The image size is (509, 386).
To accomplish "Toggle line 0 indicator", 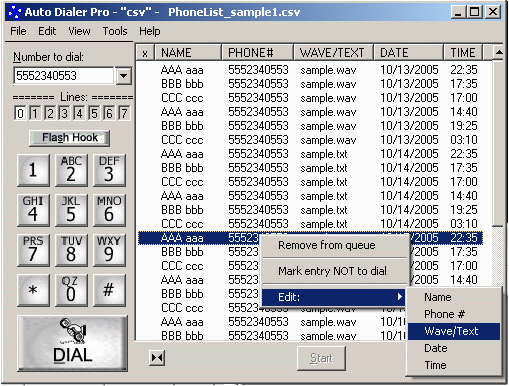I will [x=20, y=113].
